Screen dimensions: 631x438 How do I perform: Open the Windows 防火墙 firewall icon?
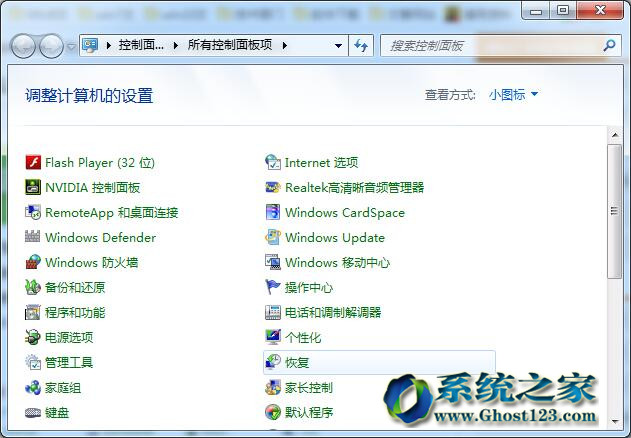(33, 262)
